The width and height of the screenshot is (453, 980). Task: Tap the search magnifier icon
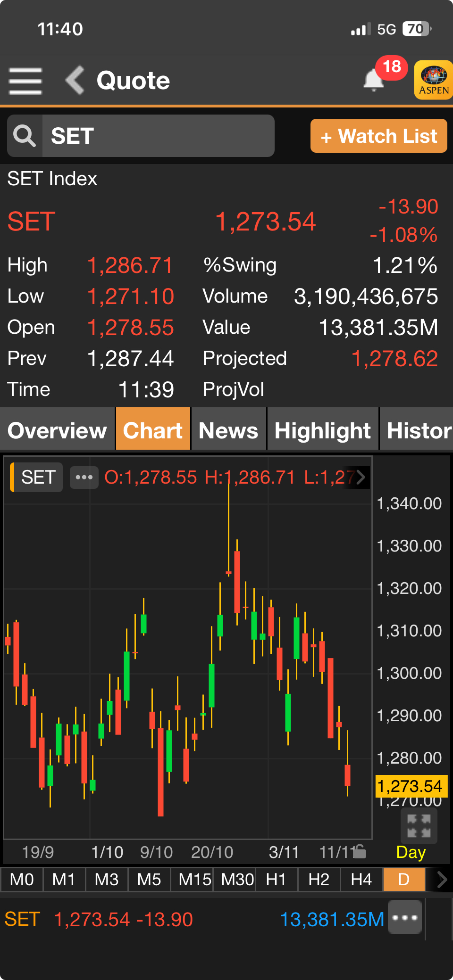(25, 136)
